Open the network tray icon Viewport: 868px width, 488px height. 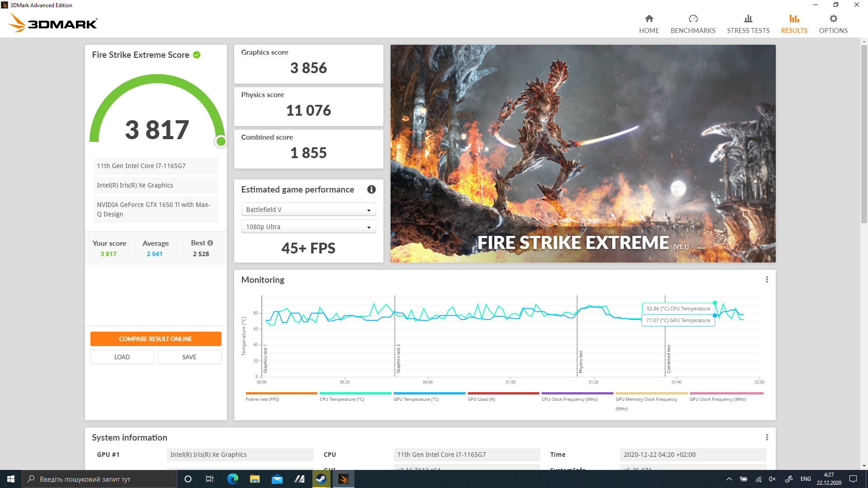click(758, 479)
